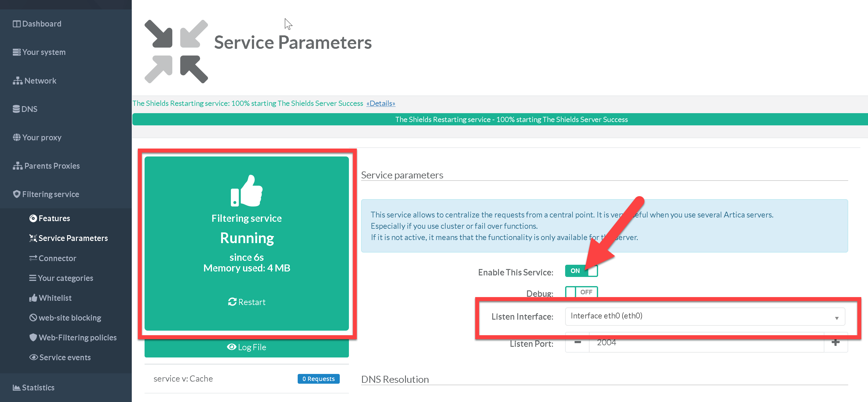
Task: Decrease Listen Port with minus button
Action: click(x=578, y=343)
